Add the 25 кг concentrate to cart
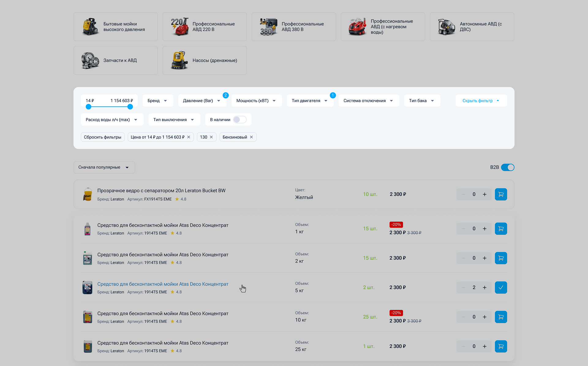 501,346
